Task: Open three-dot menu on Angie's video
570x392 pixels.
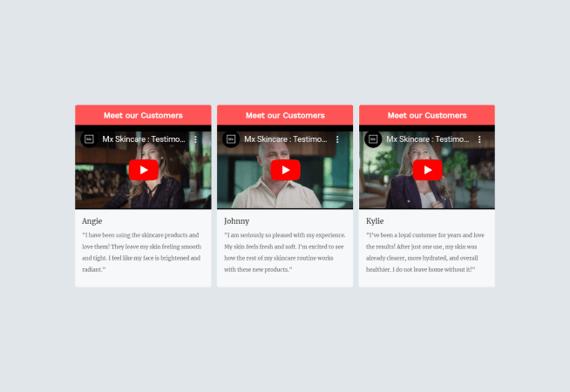Action: (x=195, y=139)
